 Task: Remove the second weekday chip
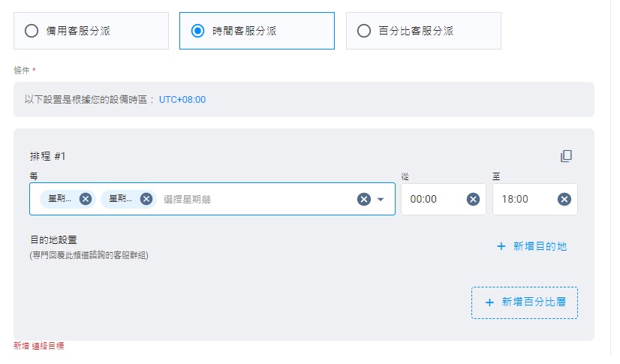tap(146, 199)
